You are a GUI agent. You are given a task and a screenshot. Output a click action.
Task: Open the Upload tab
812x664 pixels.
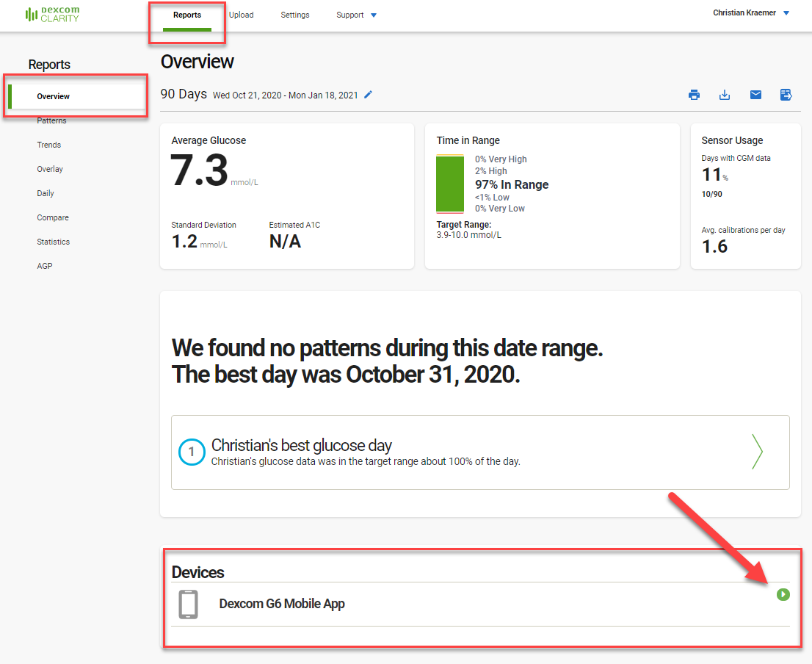pos(242,15)
